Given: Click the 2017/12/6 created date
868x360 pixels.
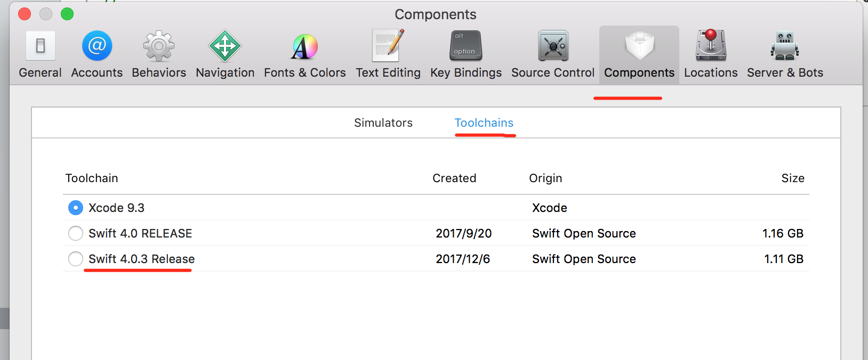Looking at the screenshot, I should tap(463, 259).
